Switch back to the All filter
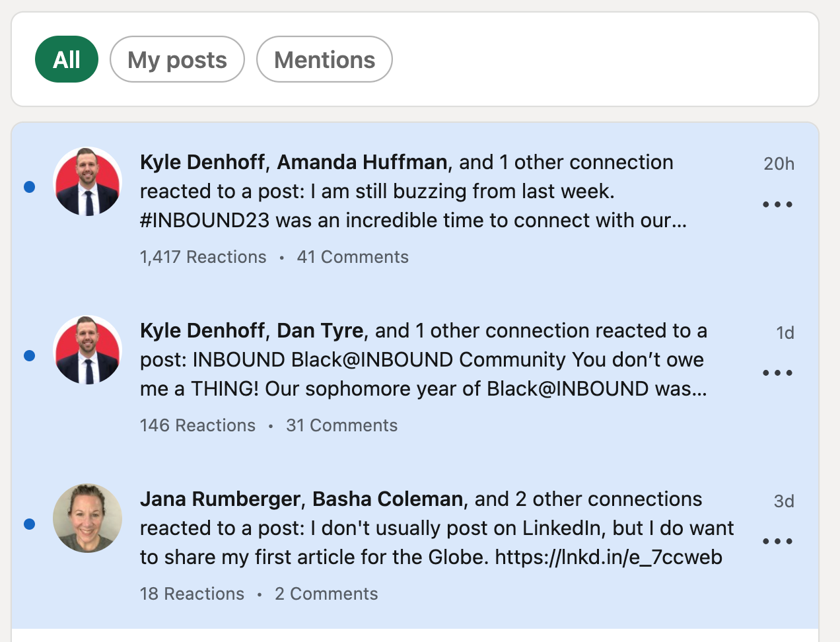The height and width of the screenshot is (642, 840). coord(66,59)
